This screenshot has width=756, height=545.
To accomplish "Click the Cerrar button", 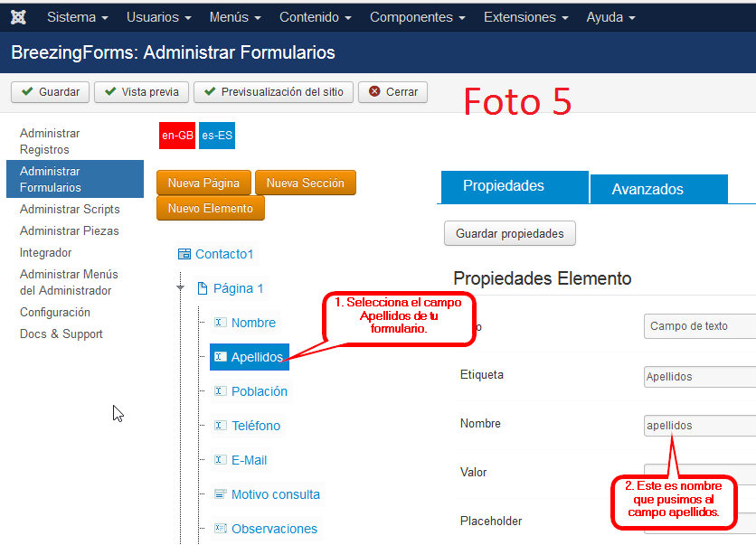I will [x=393, y=91].
